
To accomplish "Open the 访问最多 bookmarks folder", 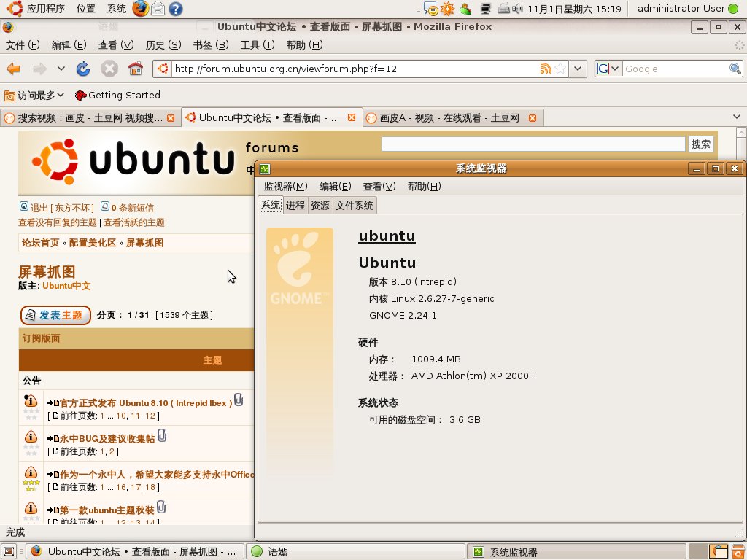I will coord(34,96).
